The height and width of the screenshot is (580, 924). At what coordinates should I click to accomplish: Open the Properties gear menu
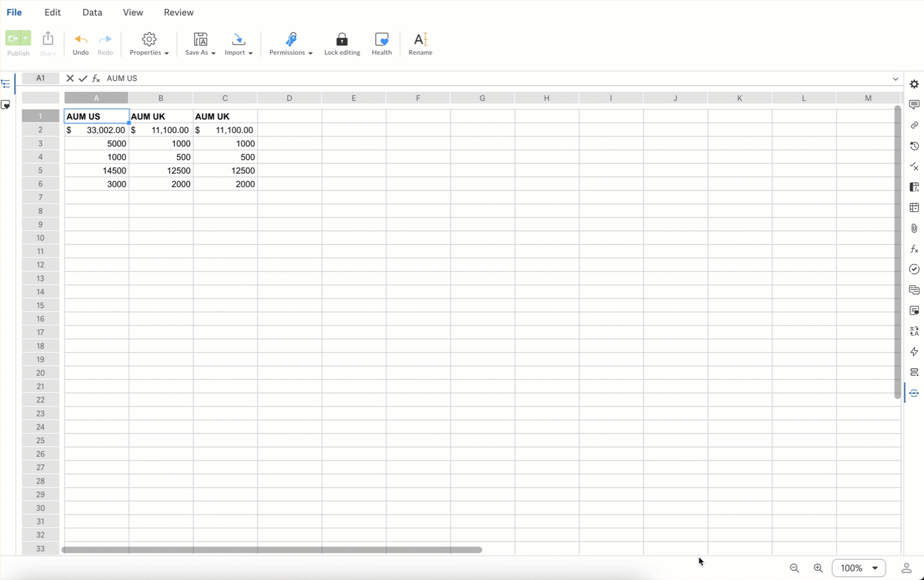click(x=149, y=44)
